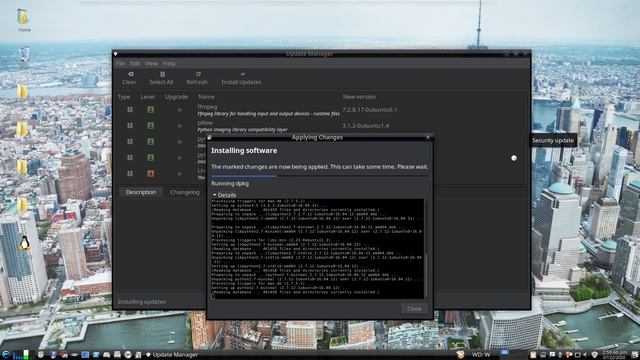
Task: Click the Type column header
Action: (124, 97)
